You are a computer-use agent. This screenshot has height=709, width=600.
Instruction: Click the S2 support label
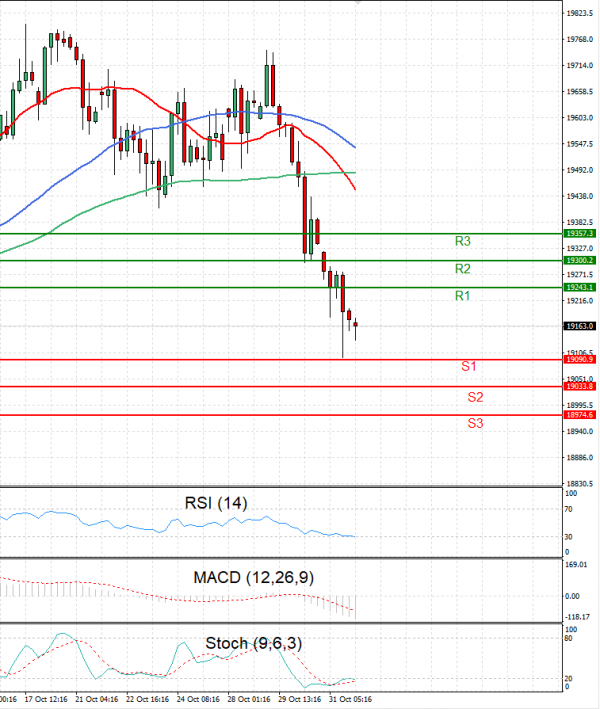pos(475,397)
